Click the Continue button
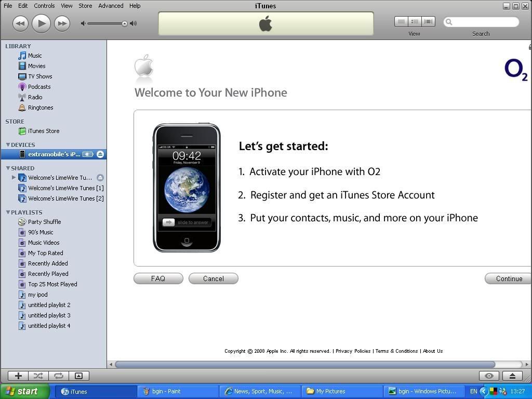 pyautogui.click(x=509, y=278)
